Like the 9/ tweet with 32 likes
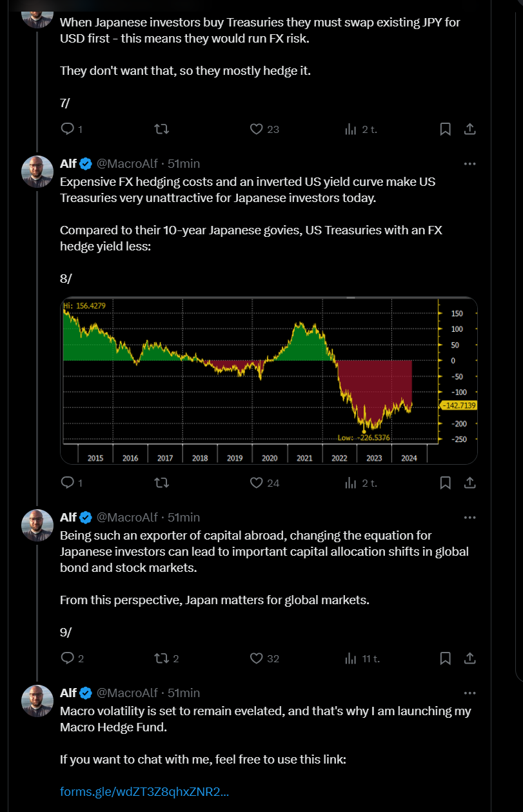The width and height of the screenshot is (523, 812). tap(257, 658)
